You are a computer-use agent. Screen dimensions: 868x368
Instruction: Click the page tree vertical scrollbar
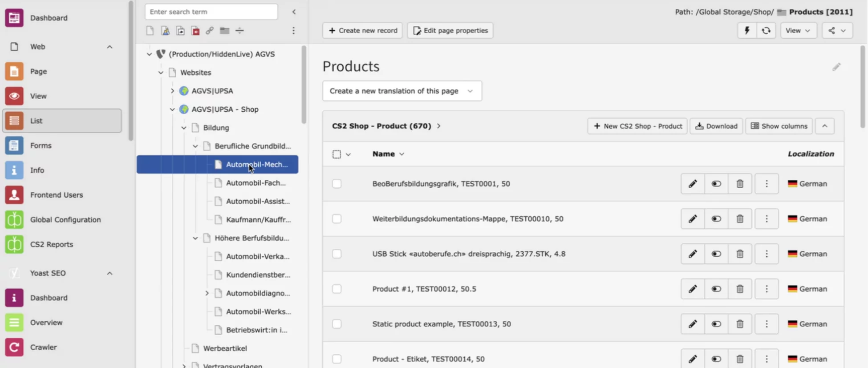[304, 85]
